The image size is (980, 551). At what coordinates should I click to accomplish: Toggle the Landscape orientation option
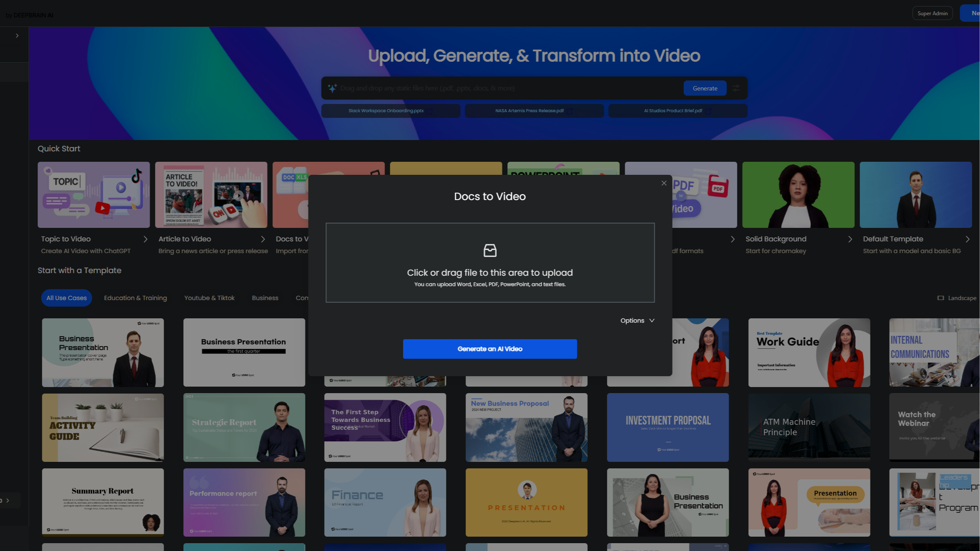(957, 298)
